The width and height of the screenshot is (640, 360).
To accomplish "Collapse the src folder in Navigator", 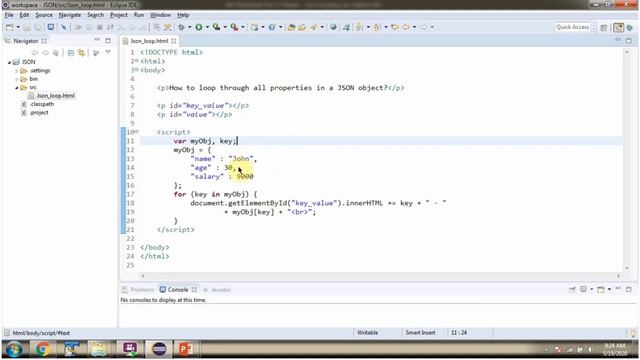I will (x=17, y=87).
